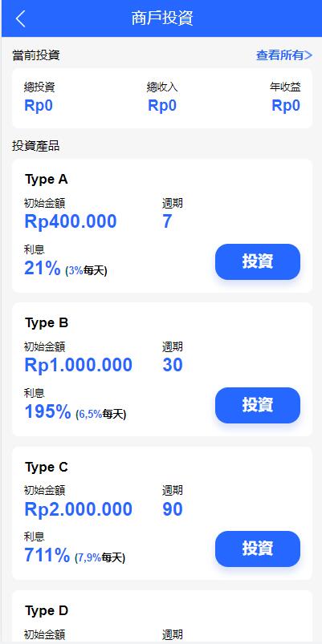This screenshot has height=644, width=322.
Task: Click the Rp1.000.000 initial amount
Action: pos(79,365)
